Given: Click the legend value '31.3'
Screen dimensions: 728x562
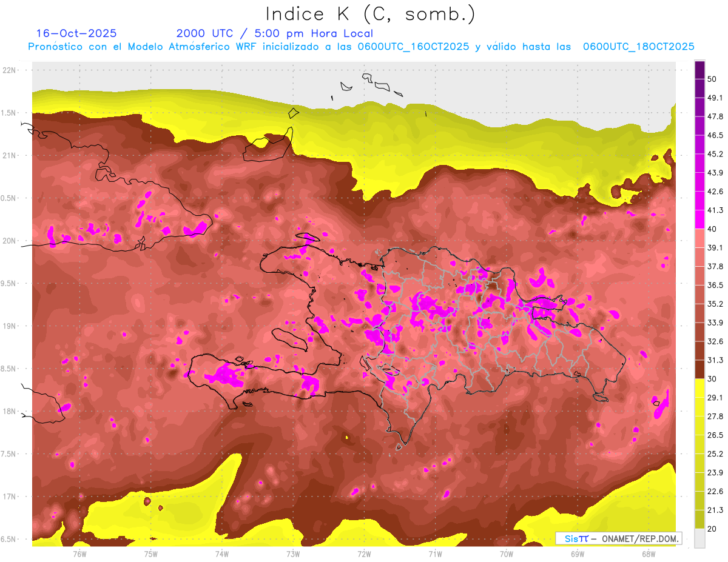Looking at the screenshot, I should (x=715, y=360).
